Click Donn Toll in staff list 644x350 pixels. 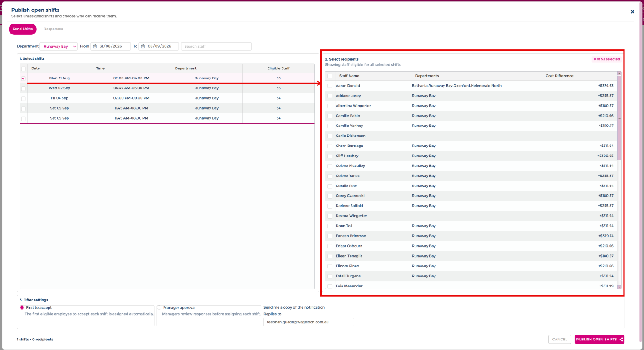click(344, 226)
